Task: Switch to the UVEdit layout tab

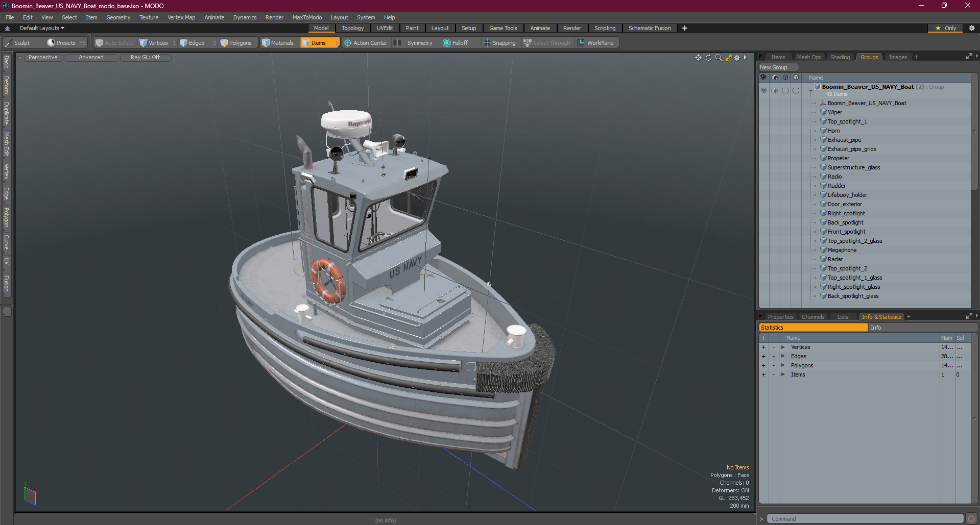Action: (x=385, y=28)
